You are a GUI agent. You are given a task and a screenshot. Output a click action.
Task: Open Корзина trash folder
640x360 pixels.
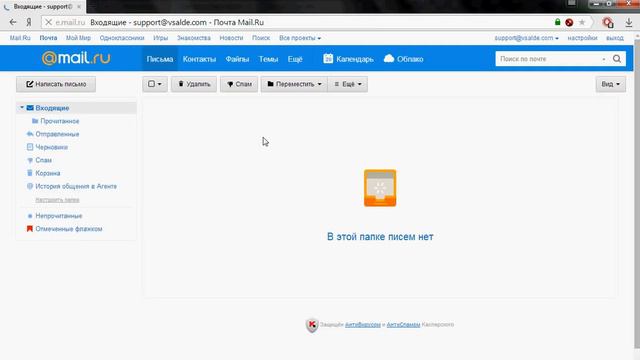pyautogui.click(x=48, y=173)
